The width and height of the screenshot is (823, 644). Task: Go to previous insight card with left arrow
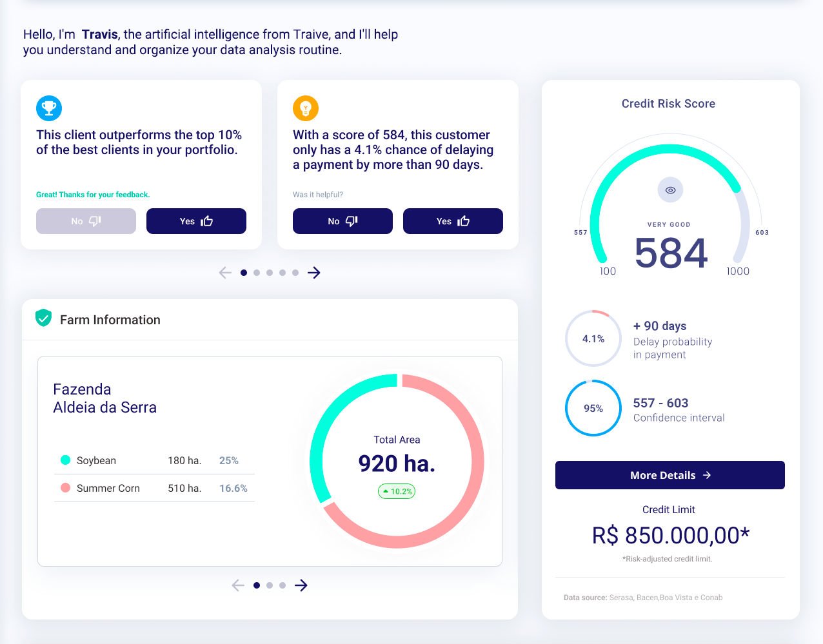225,273
